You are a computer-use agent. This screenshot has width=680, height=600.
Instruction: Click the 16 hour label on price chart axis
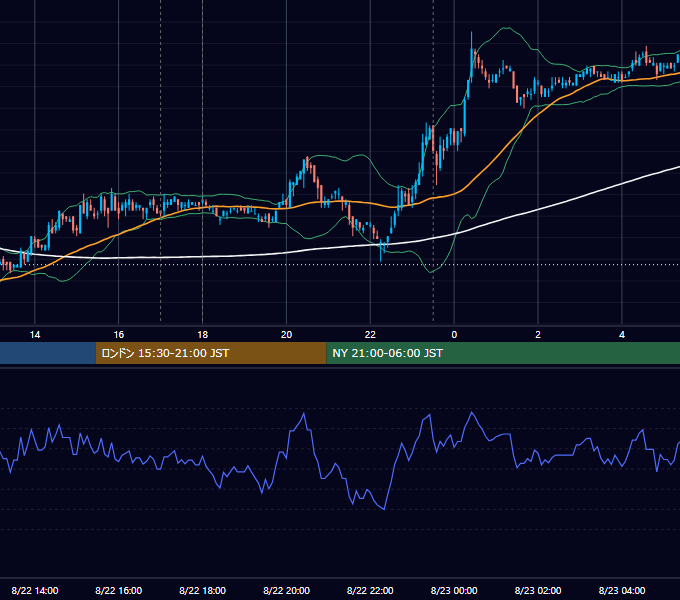click(118, 335)
